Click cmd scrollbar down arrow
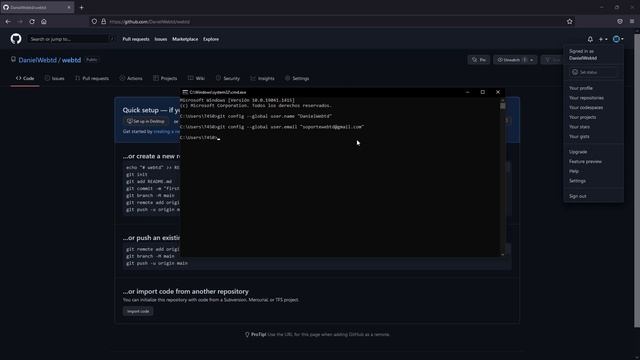Screen dimensions: 640x360 [x=503, y=254]
